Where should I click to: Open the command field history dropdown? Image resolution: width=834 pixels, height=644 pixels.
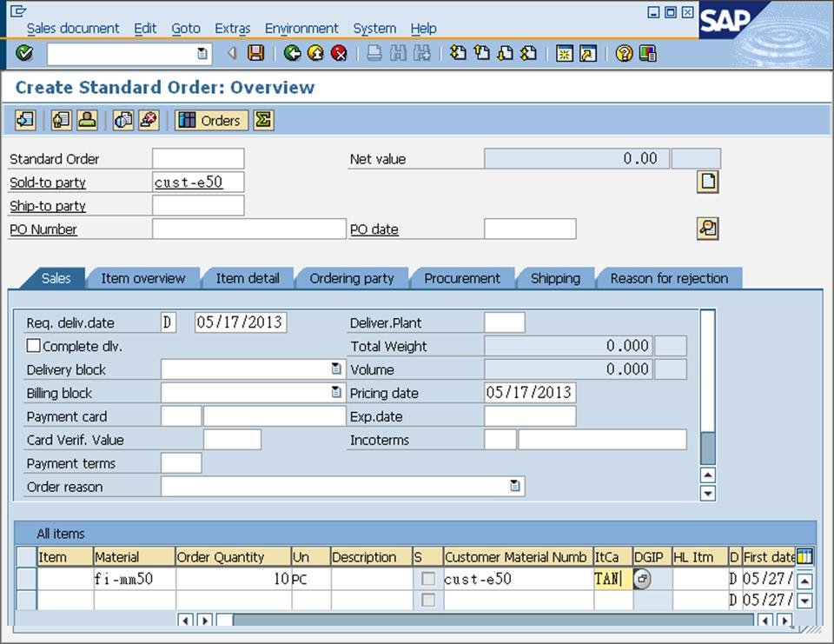click(x=202, y=53)
